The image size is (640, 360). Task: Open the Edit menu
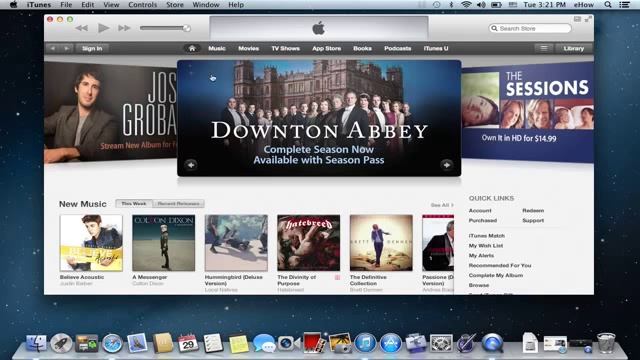[87, 5]
